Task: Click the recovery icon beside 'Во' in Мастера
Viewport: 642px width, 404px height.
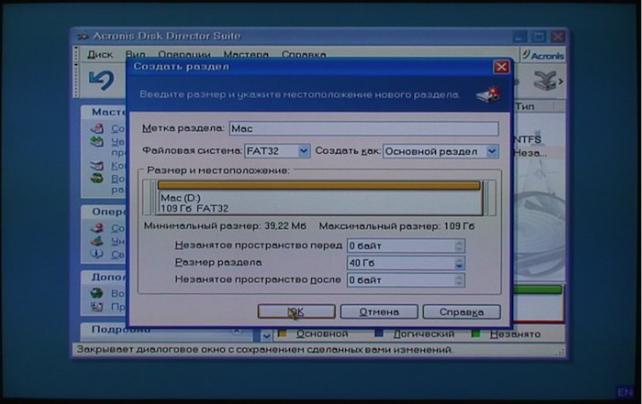Action: click(97, 178)
